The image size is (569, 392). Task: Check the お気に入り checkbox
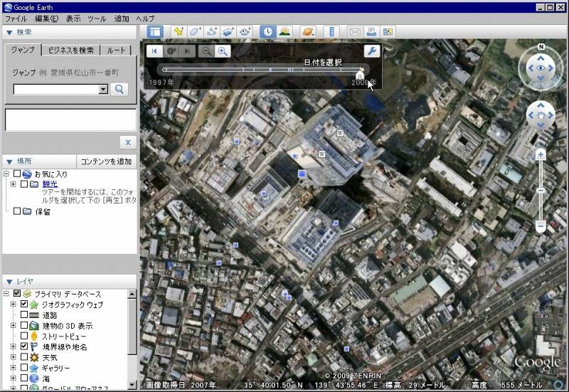point(17,174)
